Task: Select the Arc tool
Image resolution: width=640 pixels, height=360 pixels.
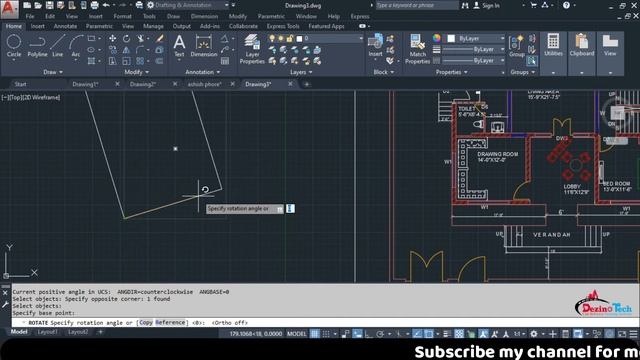Action: [x=76, y=45]
